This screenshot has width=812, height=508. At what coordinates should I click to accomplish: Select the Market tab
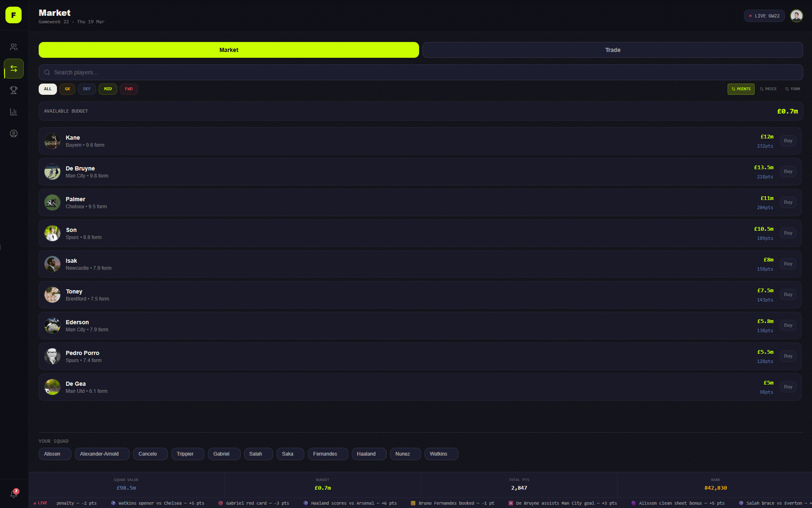pyautogui.click(x=229, y=50)
